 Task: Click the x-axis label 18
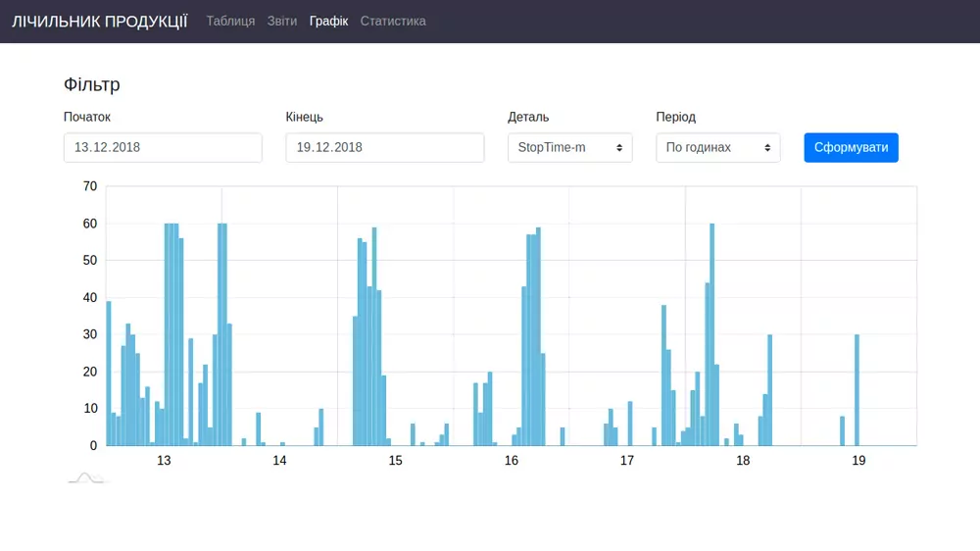point(743,461)
